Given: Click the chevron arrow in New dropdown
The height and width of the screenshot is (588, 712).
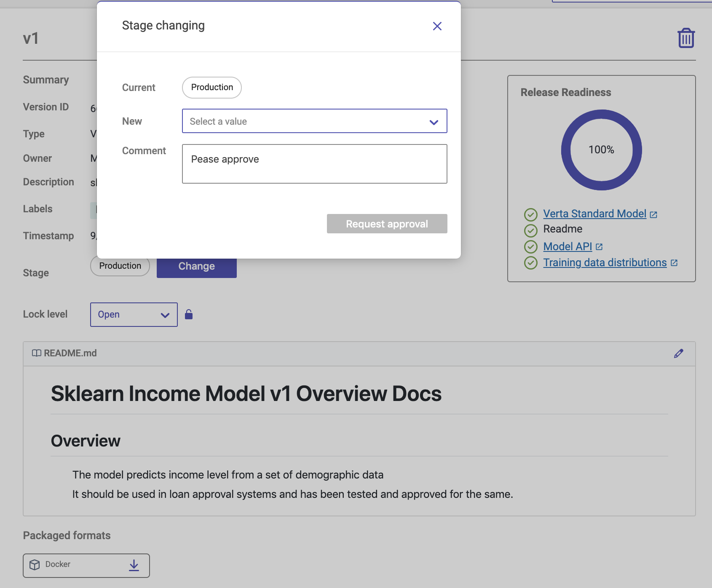Looking at the screenshot, I should pos(434,122).
